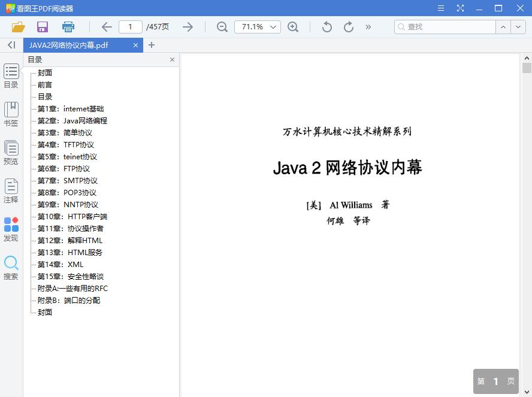The image size is (532, 397).
Task: Jump to 第13章: HTML服务
Action: (70, 253)
